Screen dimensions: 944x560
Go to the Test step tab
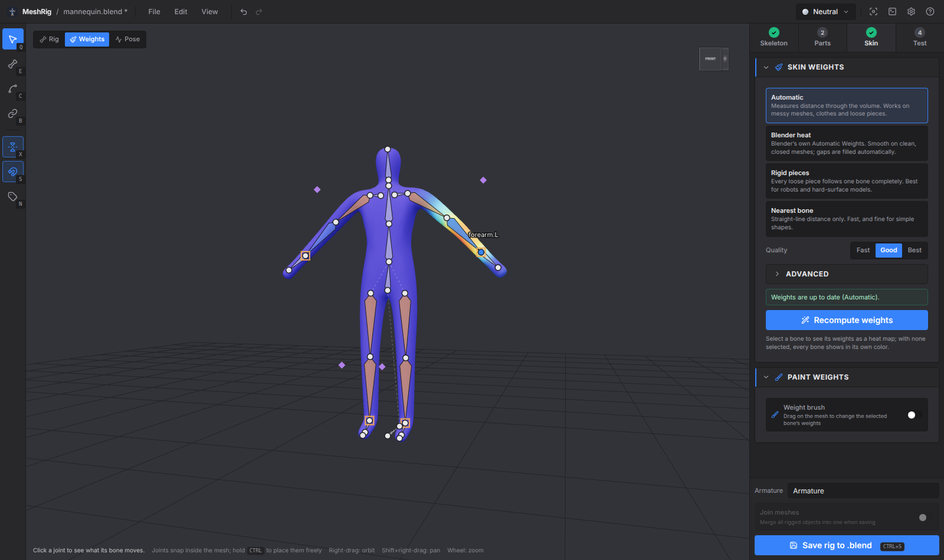(920, 37)
